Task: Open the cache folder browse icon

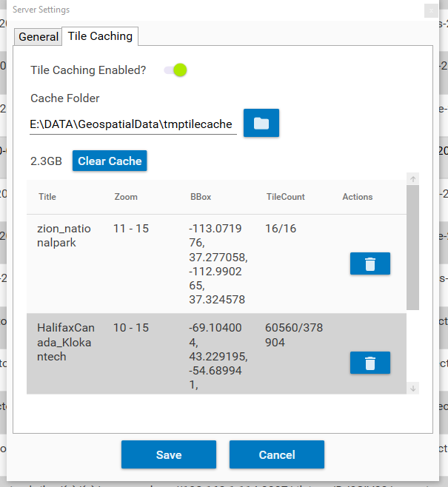Action: pos(261,123)
